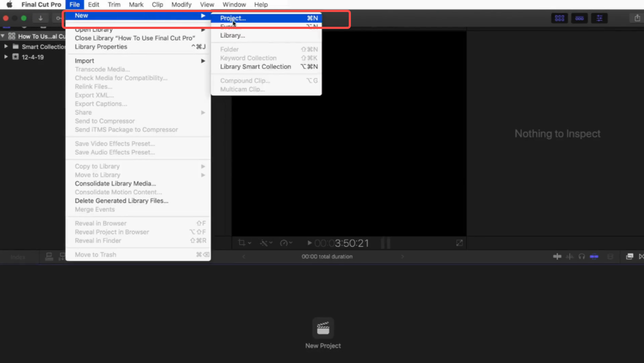
Task: Expand the 12-4-19 event
Action: (x=6, y=57)
